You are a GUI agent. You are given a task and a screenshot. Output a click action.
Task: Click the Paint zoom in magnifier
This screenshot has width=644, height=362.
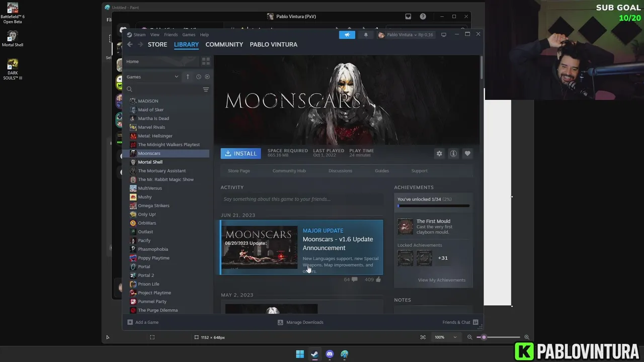point(527,337)
